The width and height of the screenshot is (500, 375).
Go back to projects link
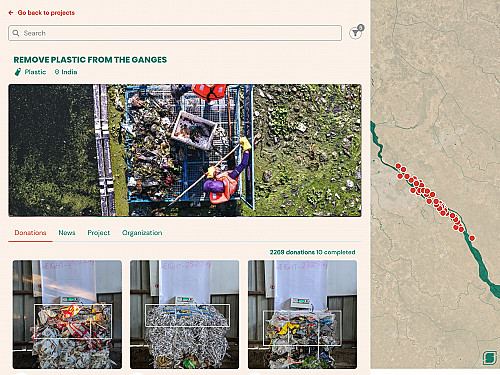pos(46,13)
